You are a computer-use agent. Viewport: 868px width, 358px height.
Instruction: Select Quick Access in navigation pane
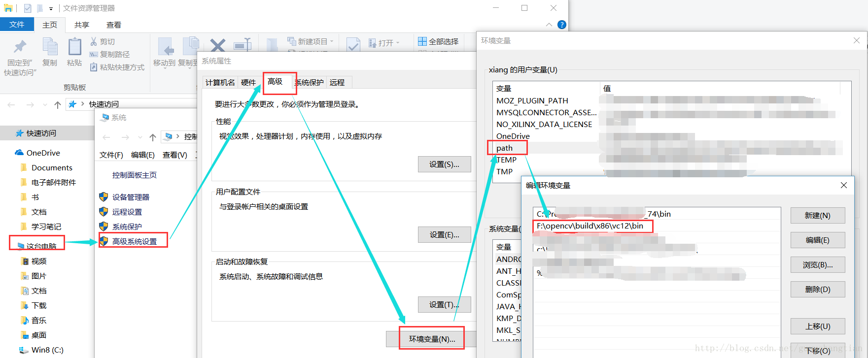pos(36,133)
